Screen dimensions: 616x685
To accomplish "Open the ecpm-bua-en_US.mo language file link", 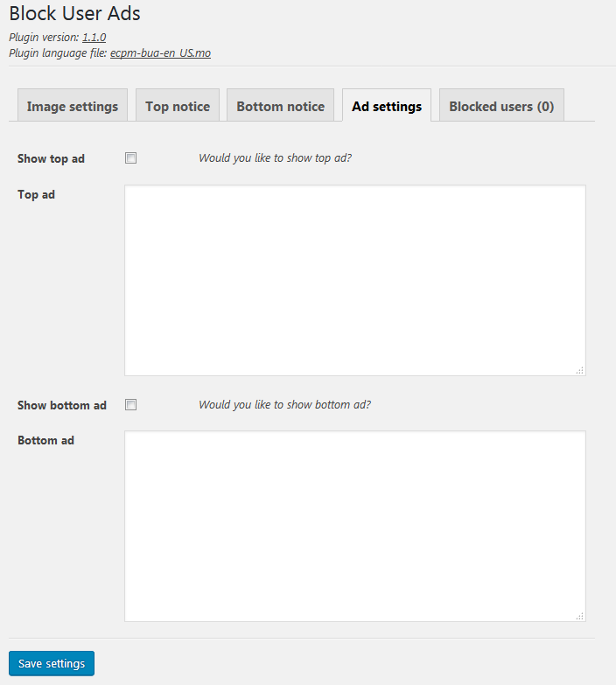I will tap(160, 53).
